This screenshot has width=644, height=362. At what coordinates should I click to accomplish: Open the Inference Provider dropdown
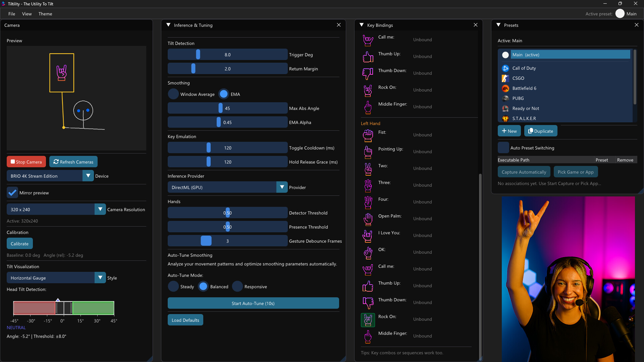tap(282, 187)
